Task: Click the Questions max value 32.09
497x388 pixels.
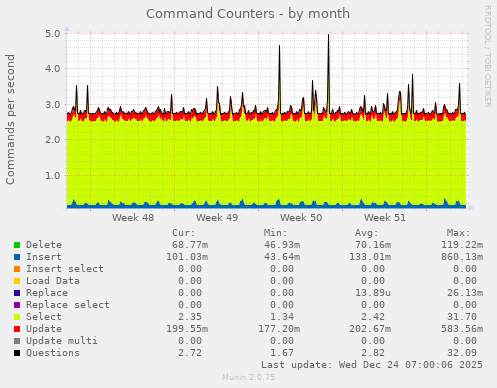Action: tap(462, 353)
